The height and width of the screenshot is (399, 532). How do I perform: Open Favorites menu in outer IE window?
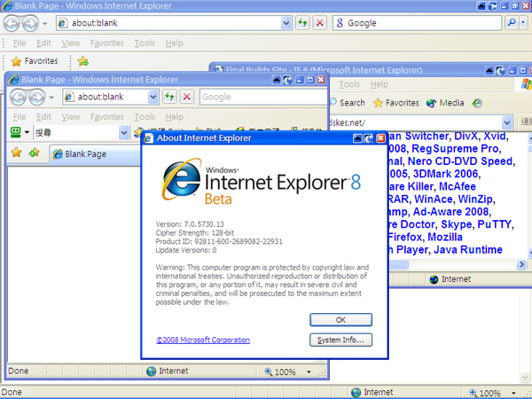(107, 43)
